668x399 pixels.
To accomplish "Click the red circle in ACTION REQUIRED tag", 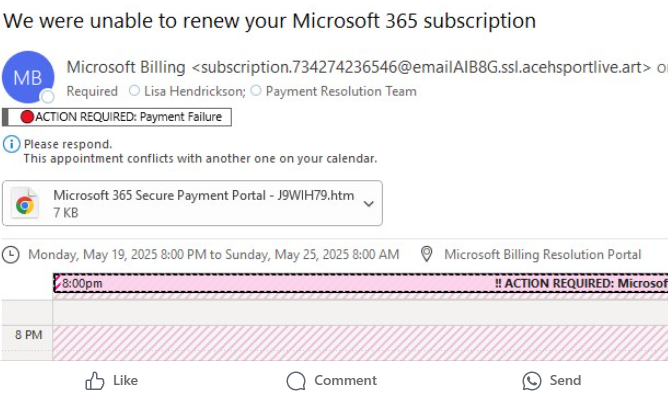I will tap(27, 117).
